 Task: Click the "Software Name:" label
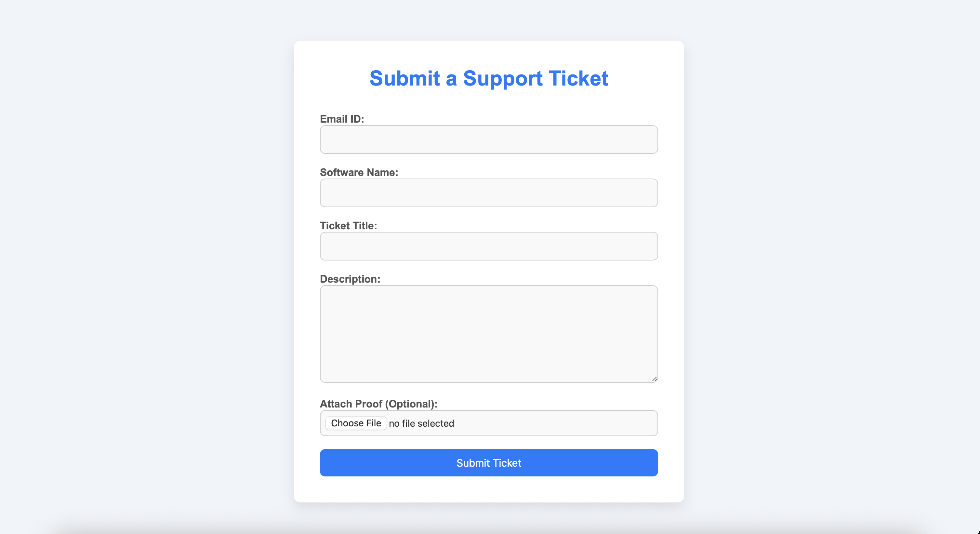(x=359, y=172)
